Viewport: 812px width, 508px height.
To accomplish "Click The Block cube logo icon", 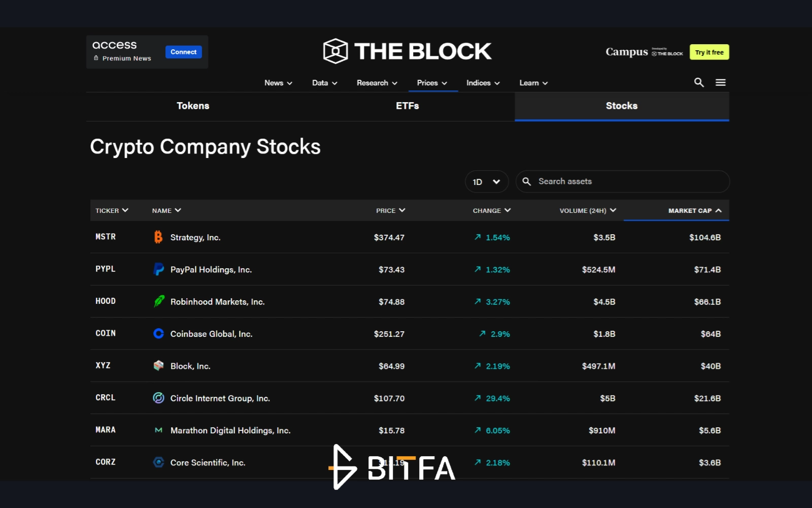I will [335, 51].
